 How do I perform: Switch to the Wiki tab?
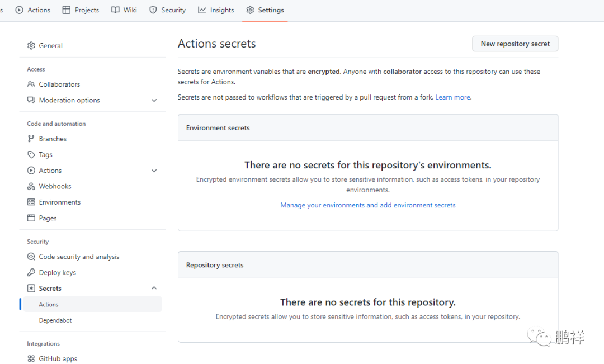coord(124,10)
